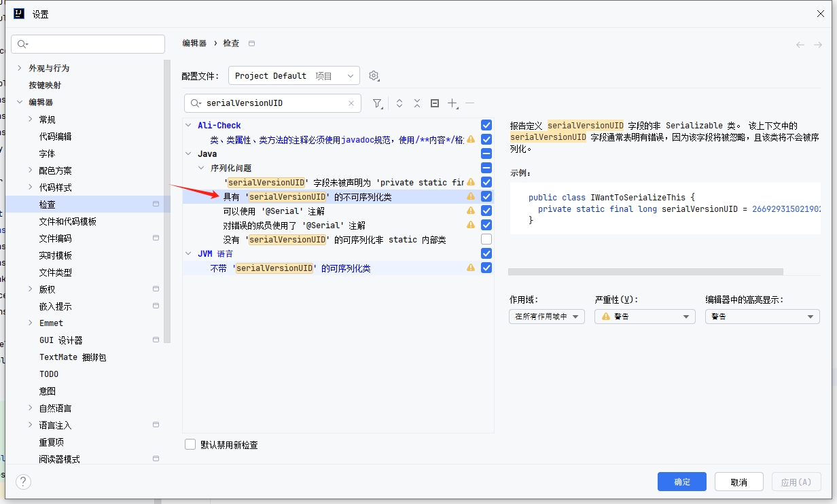Clear the serialVersionUID search text
This screenshot has height=504, width=837.
351,103
